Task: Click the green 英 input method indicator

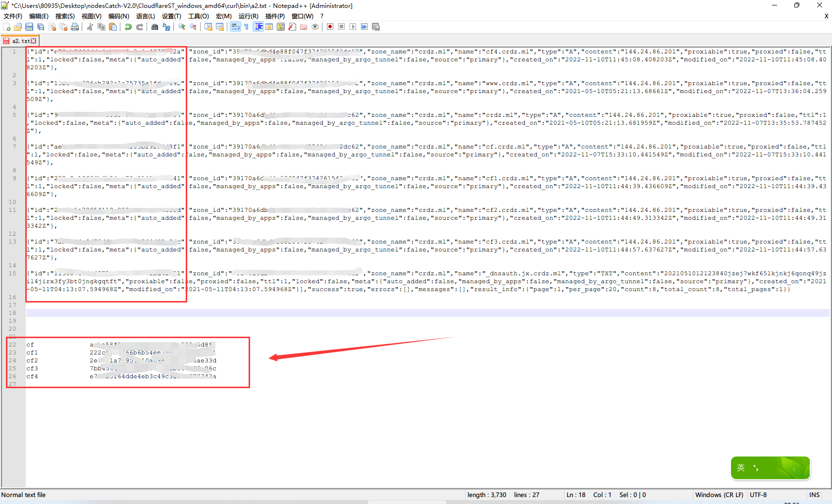Action: coord(741,468)
